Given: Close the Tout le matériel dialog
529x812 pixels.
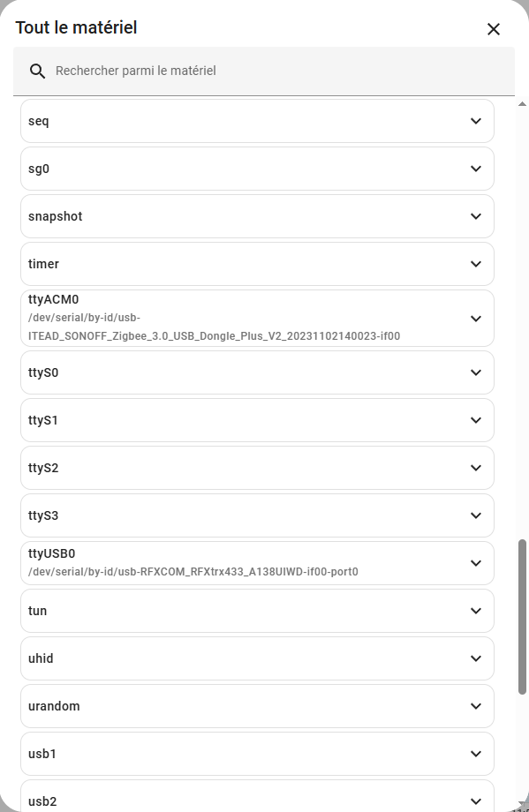Looking at the screenshot, I should pos(494,29).
